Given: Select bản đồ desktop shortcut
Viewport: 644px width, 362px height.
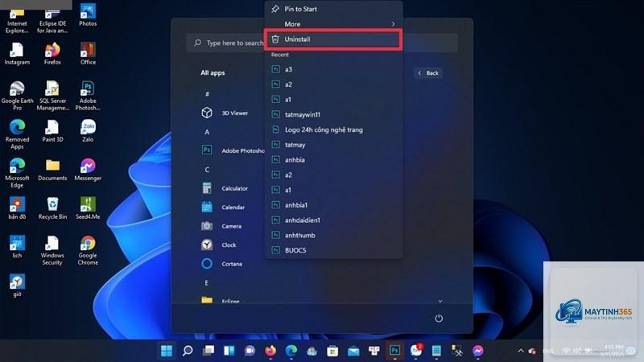Looking at the screenshot, I should (17, 208).
